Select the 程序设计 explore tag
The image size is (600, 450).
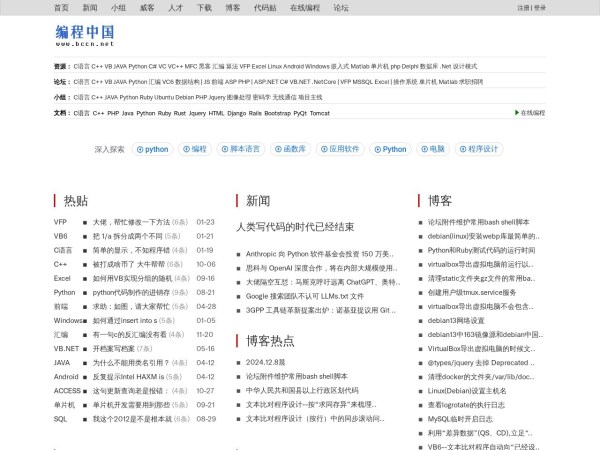coord(479,149)
